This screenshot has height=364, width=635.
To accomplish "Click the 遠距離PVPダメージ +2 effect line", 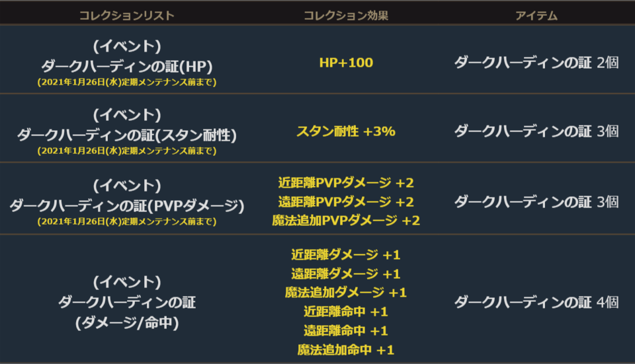I will [346, 201].
